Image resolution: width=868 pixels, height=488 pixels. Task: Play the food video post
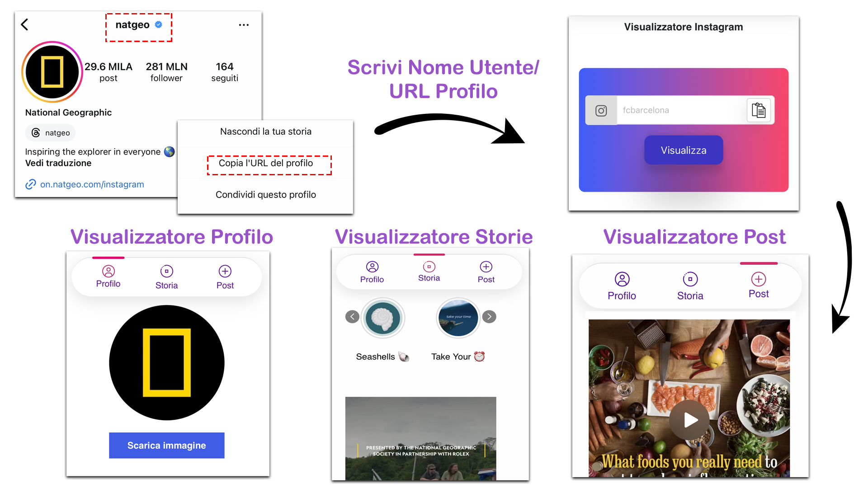coord(690,420)
